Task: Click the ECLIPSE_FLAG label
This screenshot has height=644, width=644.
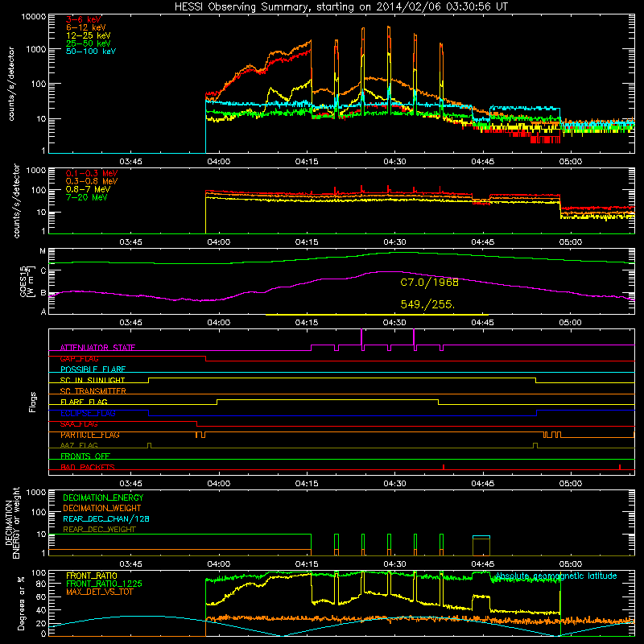Action: click(x=88, y=413)
